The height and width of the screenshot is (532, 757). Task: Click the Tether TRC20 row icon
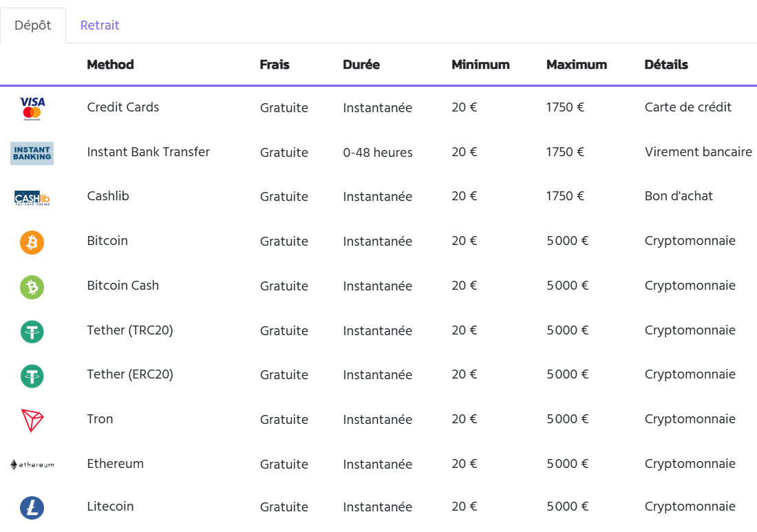point(32,332)
